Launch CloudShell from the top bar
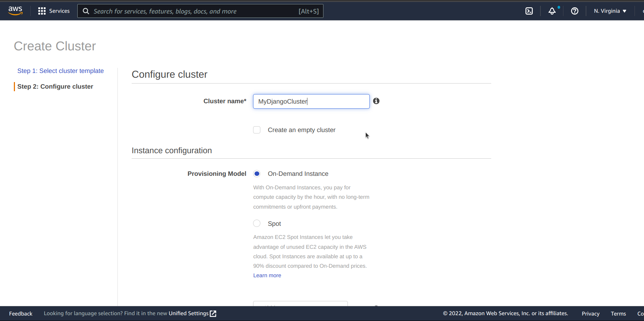 click(529, 11)
